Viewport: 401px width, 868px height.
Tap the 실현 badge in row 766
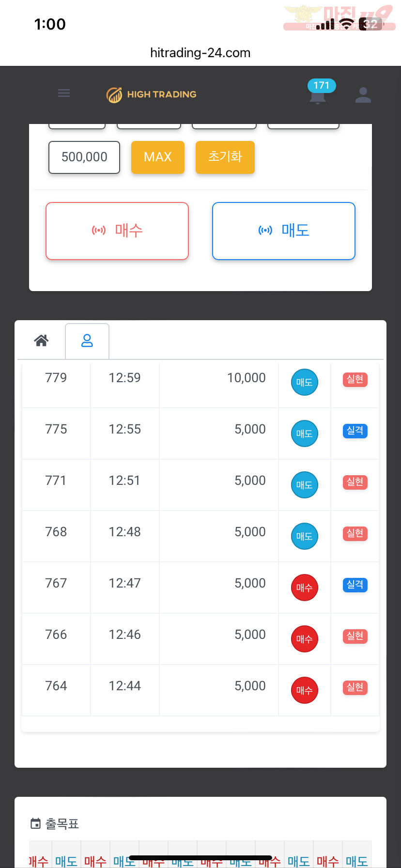[x=355, y=636]
